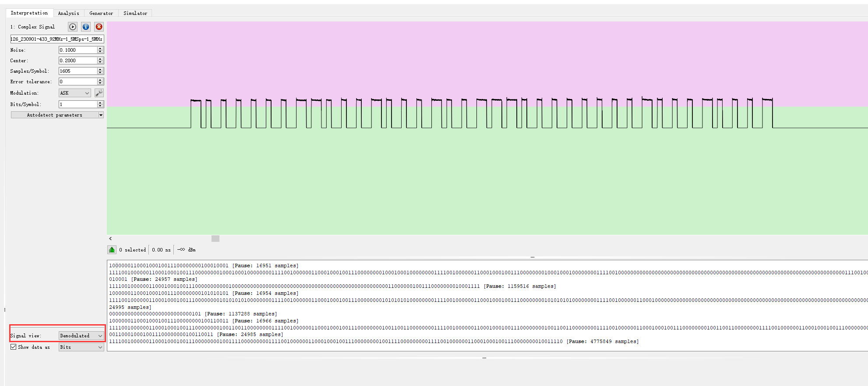Click the '-∞ dBm' power readout
The image size is (868, 386).
coord(187,250)
